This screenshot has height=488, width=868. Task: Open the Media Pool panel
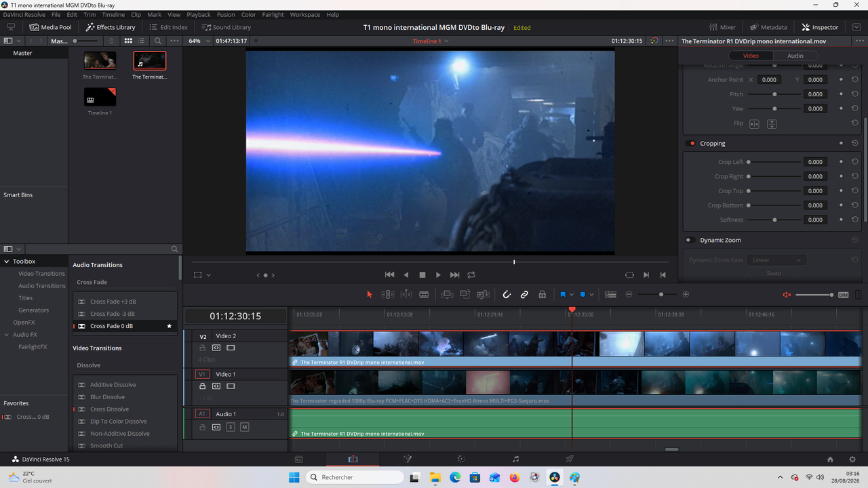51,27
